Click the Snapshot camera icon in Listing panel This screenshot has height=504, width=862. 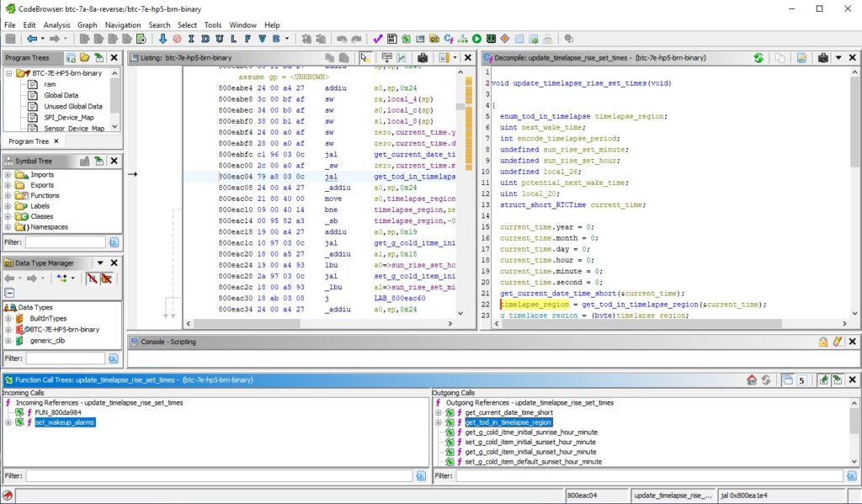point(423,58)
